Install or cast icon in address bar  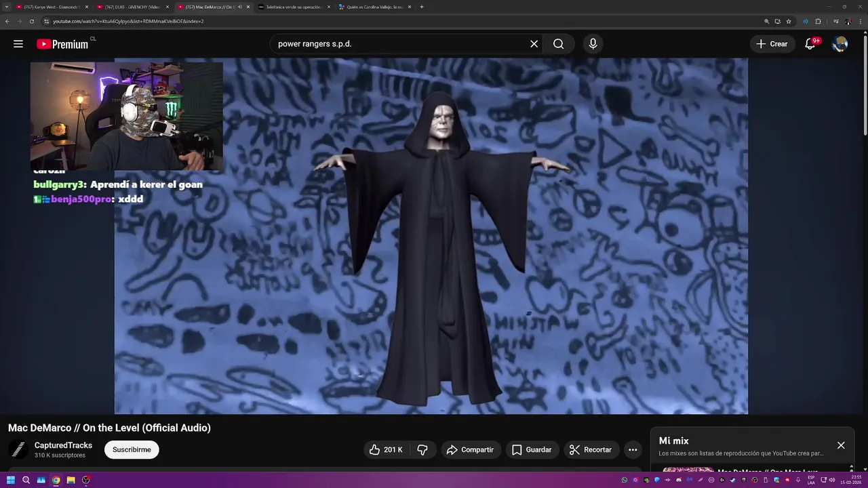[777, 21]
